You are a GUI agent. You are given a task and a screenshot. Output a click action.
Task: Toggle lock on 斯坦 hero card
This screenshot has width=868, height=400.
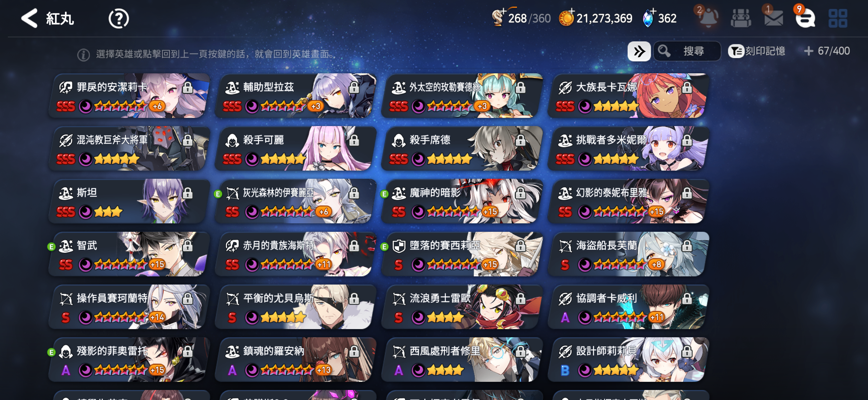click(x=188, y=193)
